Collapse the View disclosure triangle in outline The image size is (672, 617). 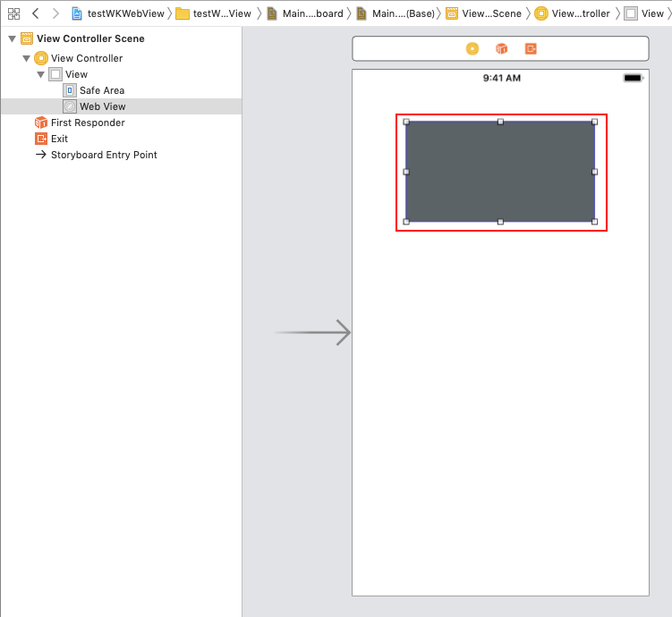click(41, 74)
